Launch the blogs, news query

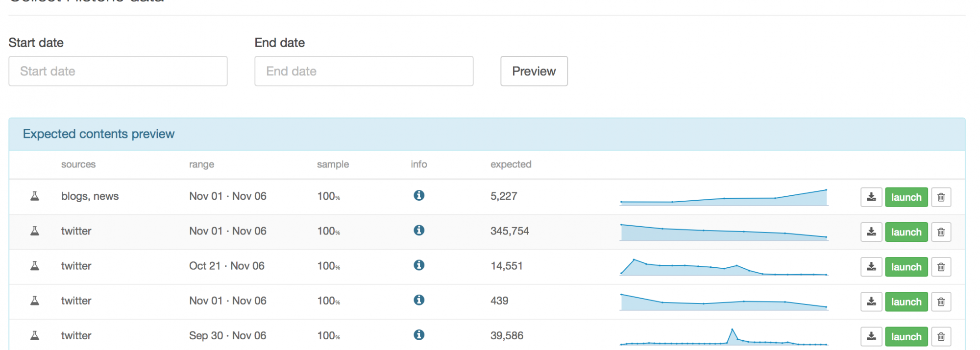coord(906,197)
